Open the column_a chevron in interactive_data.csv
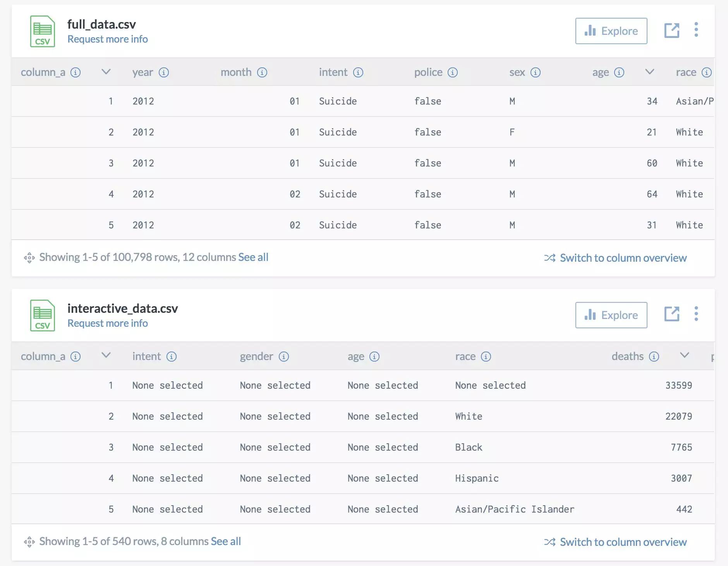This screenshot has height=566, width=728. click(106, 355)
